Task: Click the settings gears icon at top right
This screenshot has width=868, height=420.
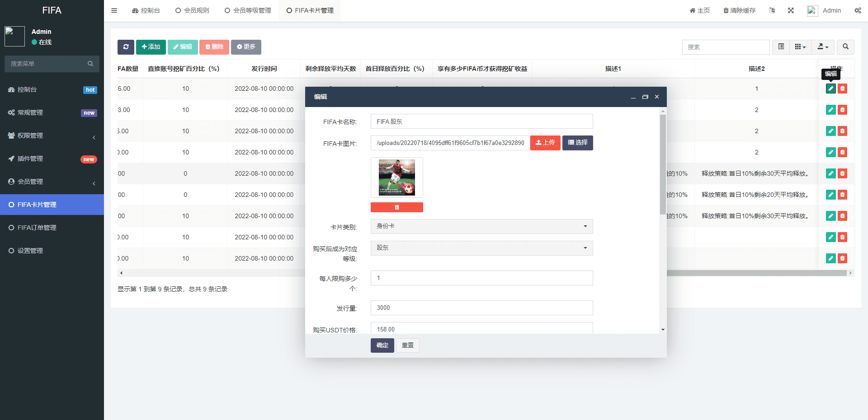Action: click(858, 10)
